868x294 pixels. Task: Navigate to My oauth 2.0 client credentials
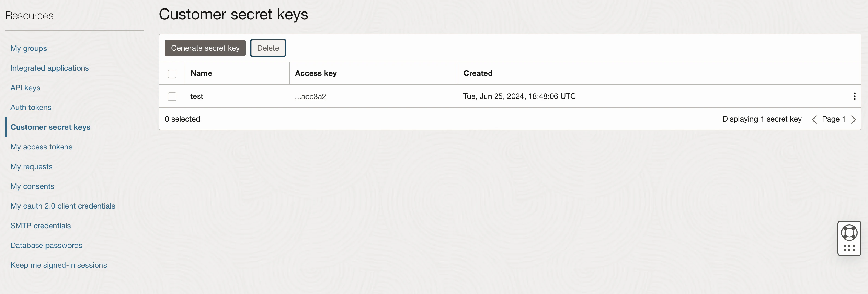click(63, 206)
